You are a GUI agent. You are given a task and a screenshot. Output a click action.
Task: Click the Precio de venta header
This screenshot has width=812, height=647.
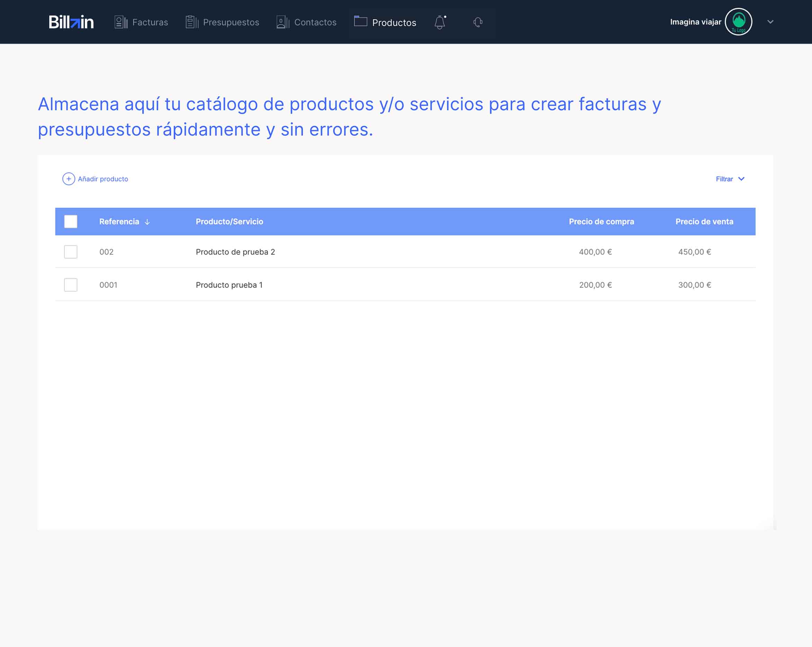coord(704,221)
